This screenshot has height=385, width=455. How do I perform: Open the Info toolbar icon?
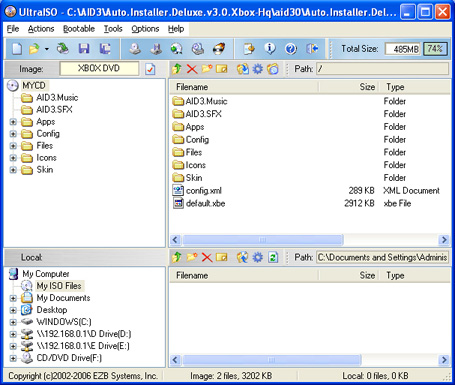coord(270,49)
